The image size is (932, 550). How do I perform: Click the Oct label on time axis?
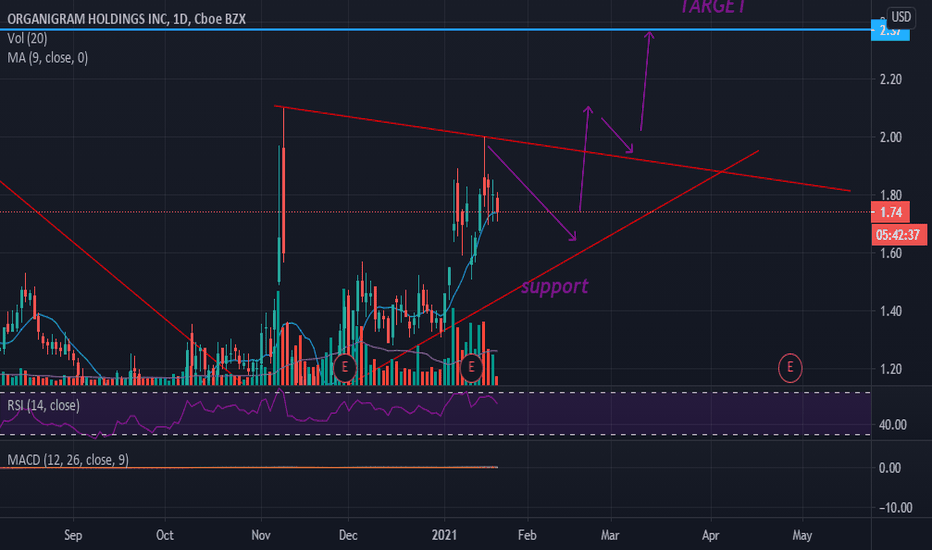[165, 535]
